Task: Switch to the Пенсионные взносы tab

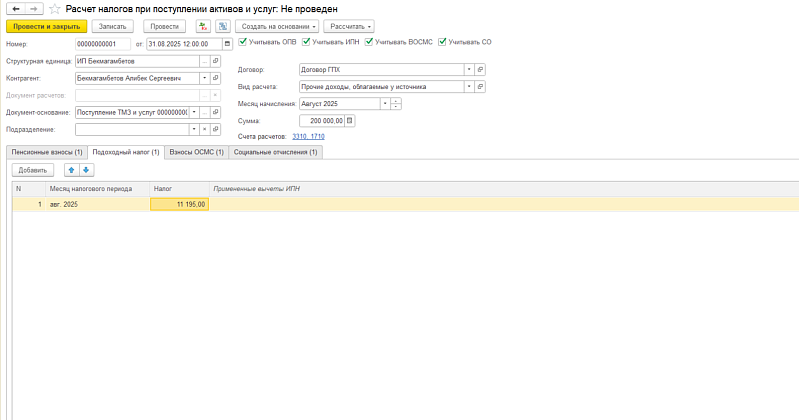Action: [x=46, y=152]
